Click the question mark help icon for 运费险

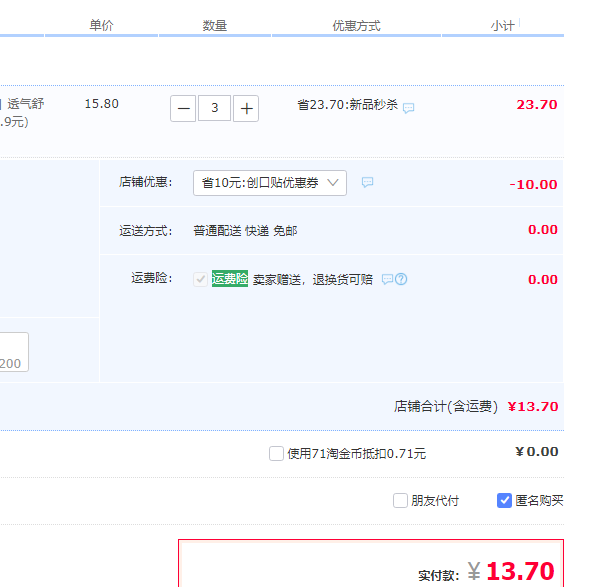coord(401,279)
